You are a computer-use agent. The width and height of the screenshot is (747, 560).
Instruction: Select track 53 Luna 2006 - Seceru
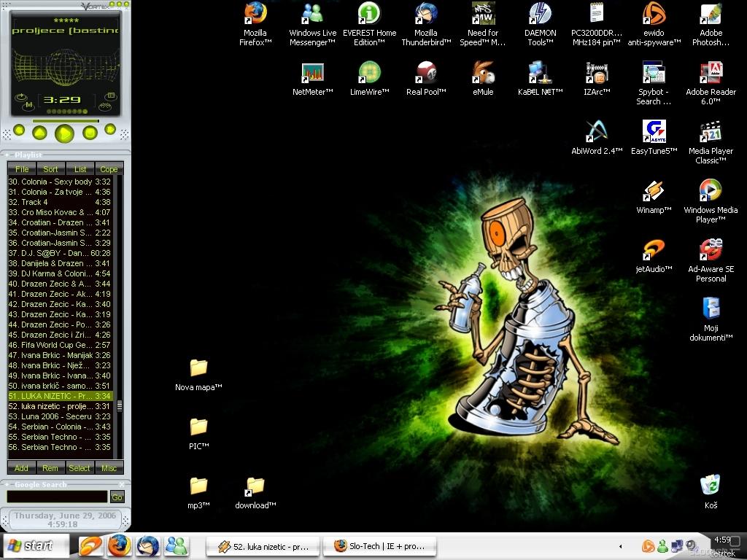(x=60, y=416)
